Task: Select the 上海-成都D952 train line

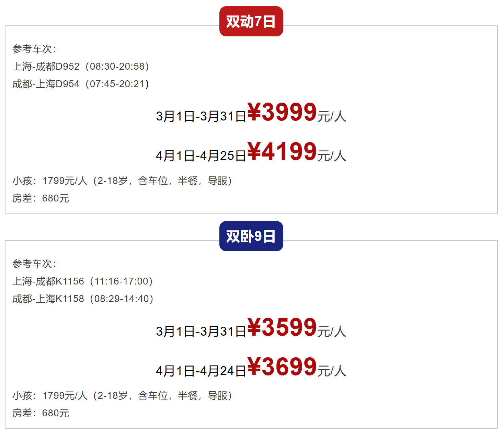Action: click(x=81, y=66)
